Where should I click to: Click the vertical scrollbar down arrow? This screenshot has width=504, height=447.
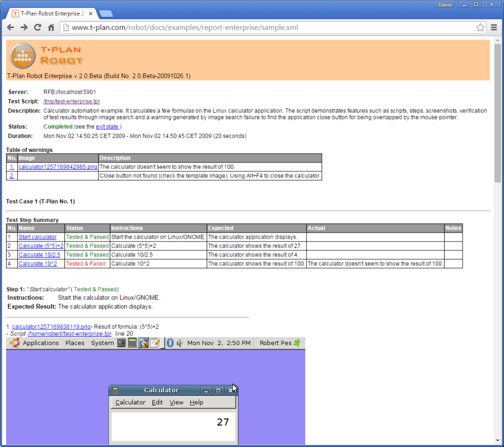click(x=497, y=440)
